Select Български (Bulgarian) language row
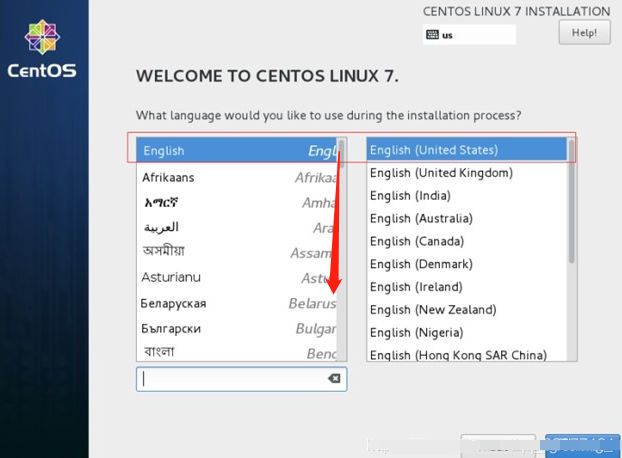Screen dimensions: 622x458 point(237,328)
